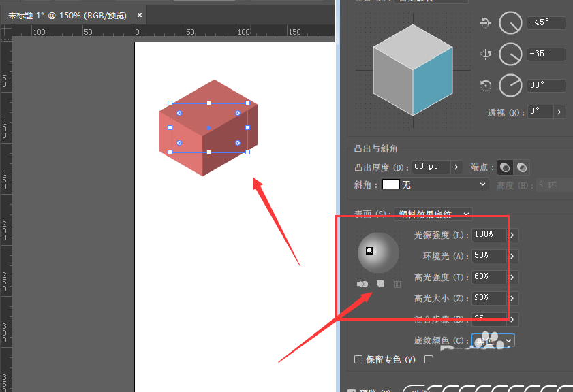Click the Z-axis rotation icon
573x392 pixels.
(x=485, y=85)
